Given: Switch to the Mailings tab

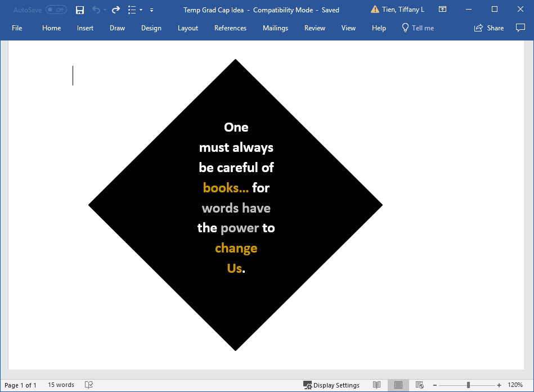Looking at the screenshot, I should pos(275,28).
